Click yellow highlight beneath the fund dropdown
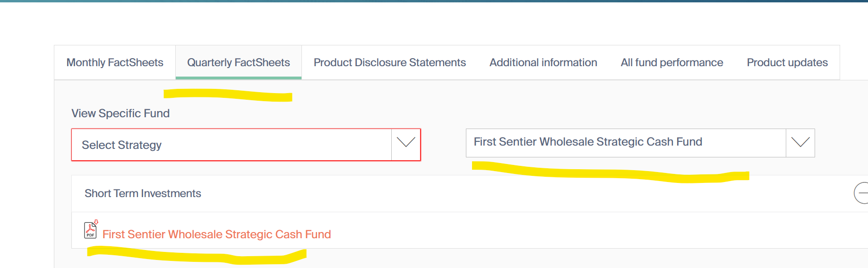This screenshot has width=868, height=268. tap(610, 173)
